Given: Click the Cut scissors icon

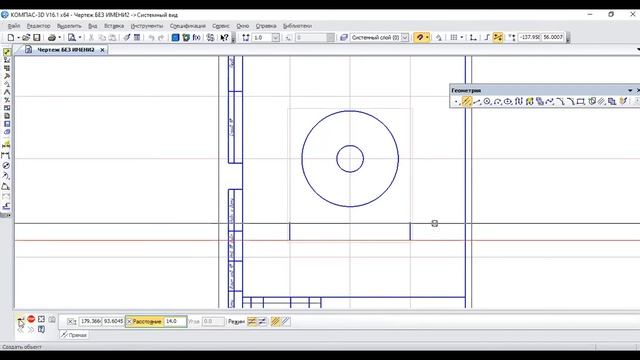Looking at the screenshot, I should click(x=91, y=38).
